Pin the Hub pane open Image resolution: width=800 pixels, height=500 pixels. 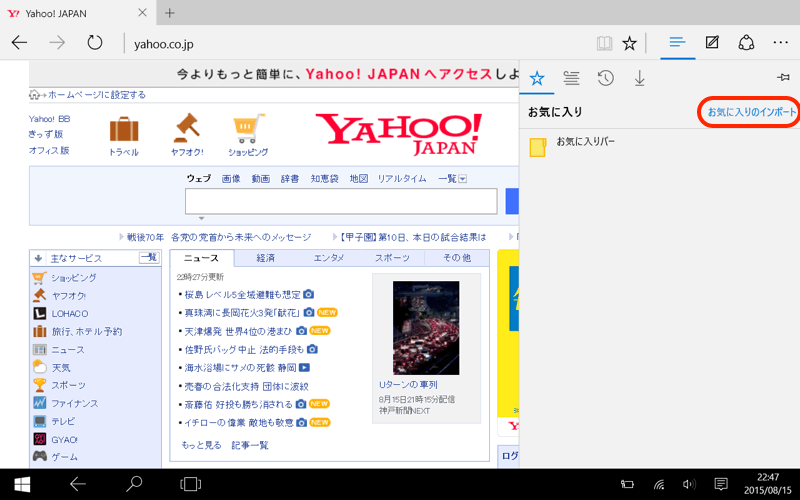coord(783,78)
